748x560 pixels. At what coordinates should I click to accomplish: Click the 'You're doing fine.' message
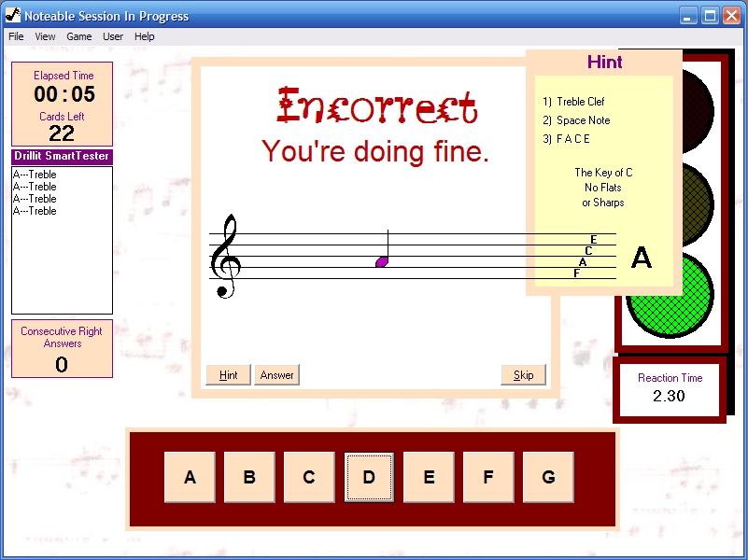pyautogui.click(x=375, y=151)
